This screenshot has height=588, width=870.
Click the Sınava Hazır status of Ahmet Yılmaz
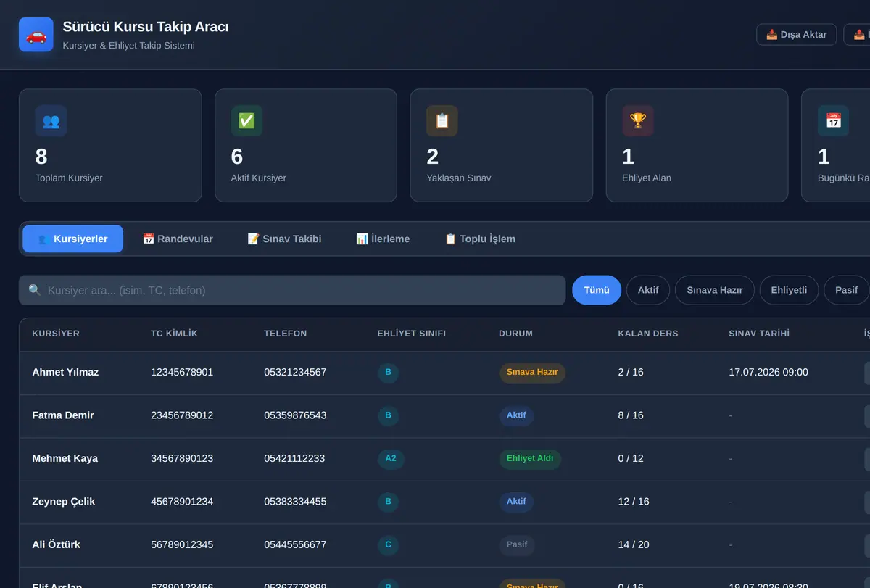[532, 373]
